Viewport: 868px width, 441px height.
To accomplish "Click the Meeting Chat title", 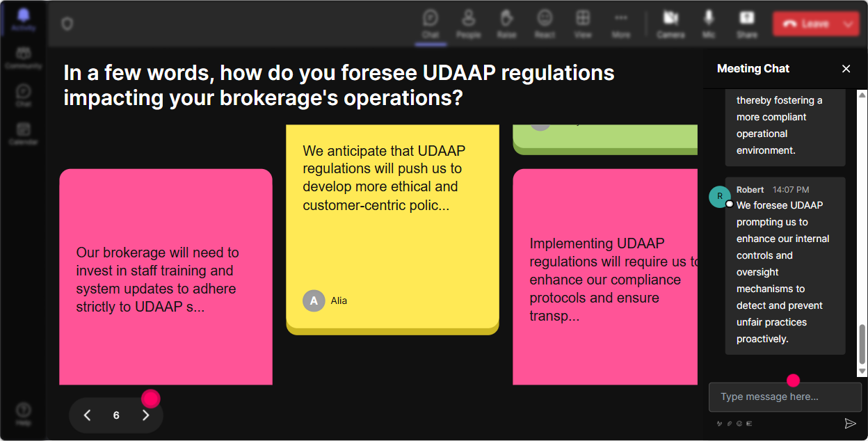I will pos(753,69).
